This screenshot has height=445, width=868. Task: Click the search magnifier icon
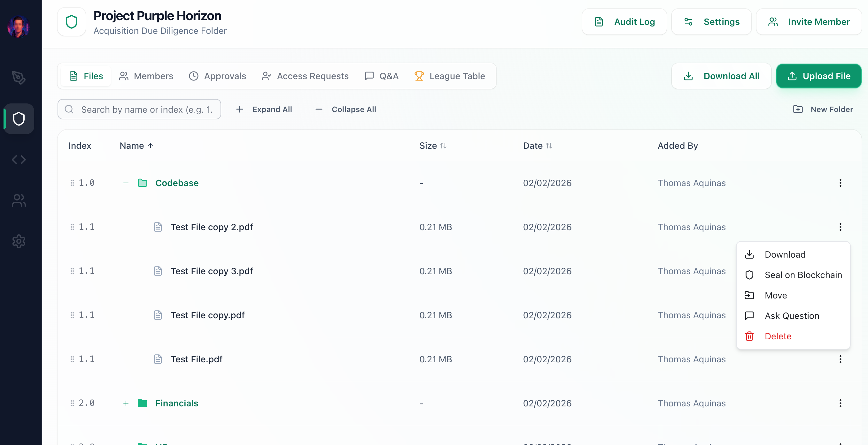[69, 109]
